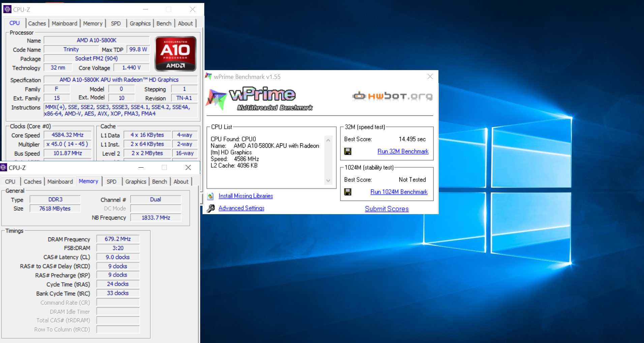Run the 32M Benchmark
This screenshot has height=343, width=644.
[403, 151]
